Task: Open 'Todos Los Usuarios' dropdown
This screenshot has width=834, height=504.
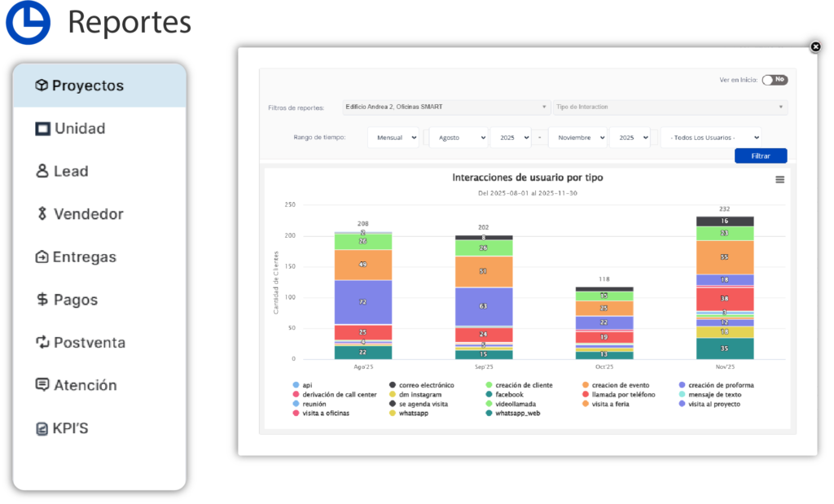Action: (710, 138)
